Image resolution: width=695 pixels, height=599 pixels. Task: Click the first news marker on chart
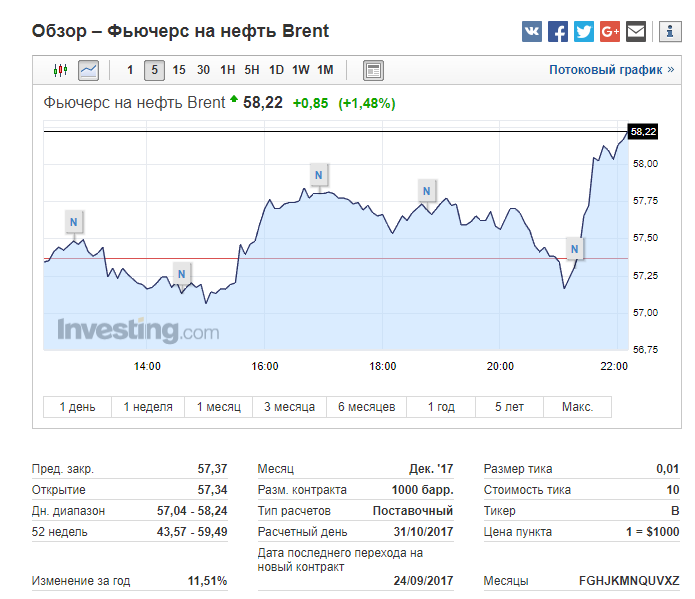[75, 220]
